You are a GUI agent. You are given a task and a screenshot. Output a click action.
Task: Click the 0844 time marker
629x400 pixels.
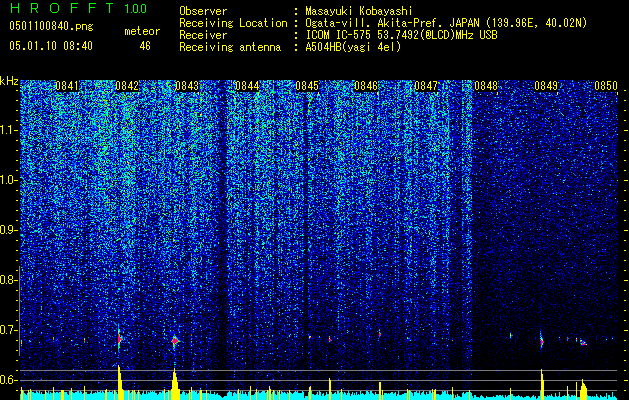click(247, 86)
